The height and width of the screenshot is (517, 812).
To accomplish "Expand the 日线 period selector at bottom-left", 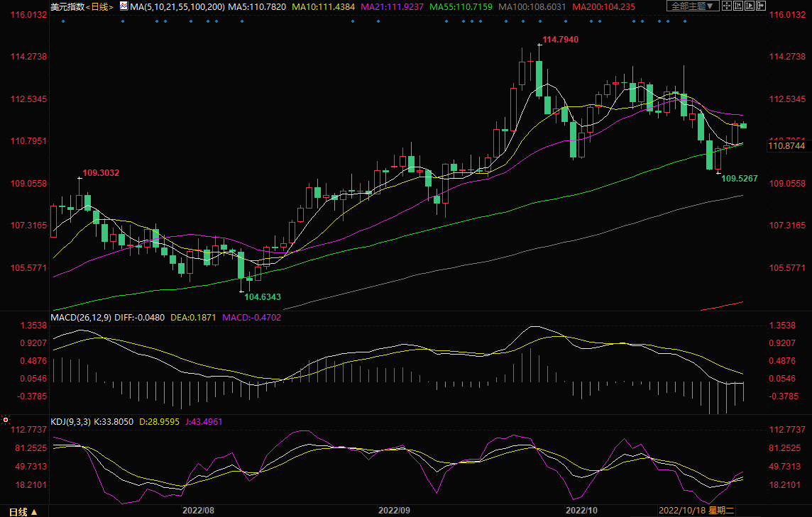I will click(22, 511).
